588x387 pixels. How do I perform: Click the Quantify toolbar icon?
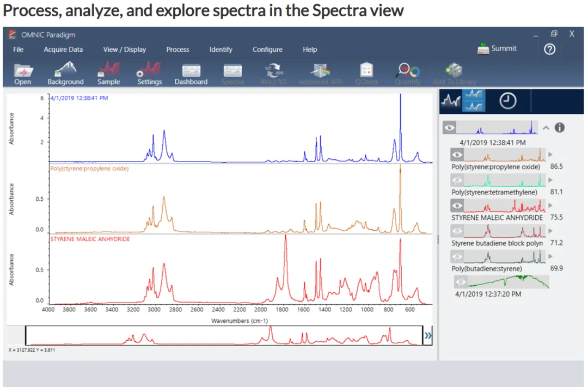click(x=408, y=70)
